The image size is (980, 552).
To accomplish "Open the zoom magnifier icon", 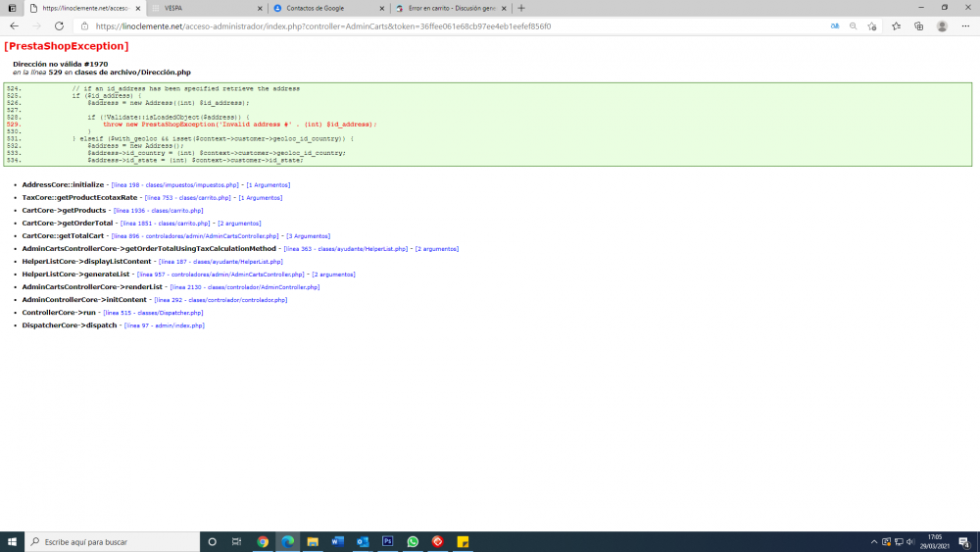I will point(854,26).
